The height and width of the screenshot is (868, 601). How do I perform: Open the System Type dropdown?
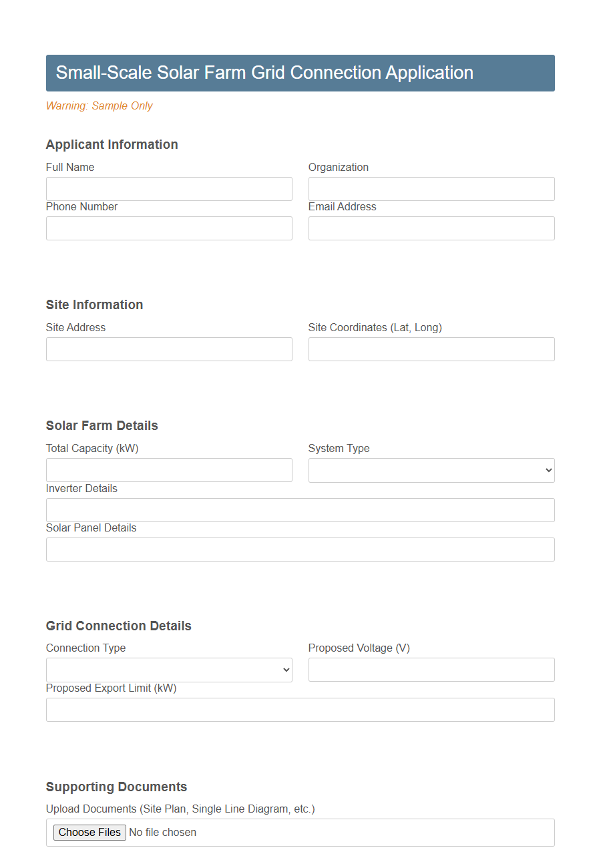(x=431, y=470)
